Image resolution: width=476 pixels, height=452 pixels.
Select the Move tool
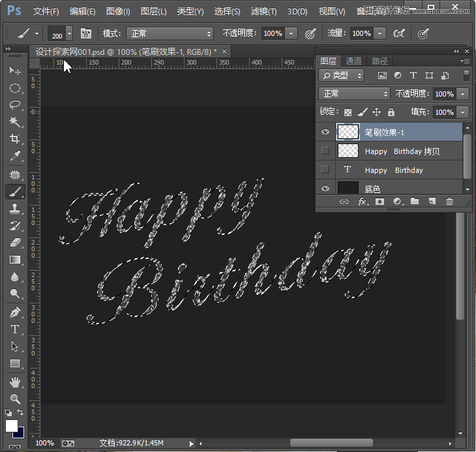14,70
